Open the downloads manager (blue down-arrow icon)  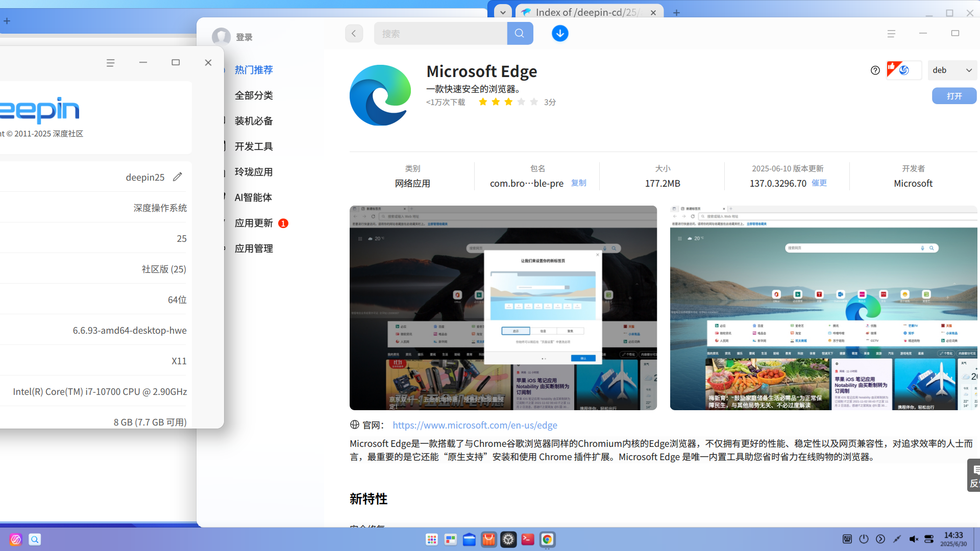[x=560, y=34]
